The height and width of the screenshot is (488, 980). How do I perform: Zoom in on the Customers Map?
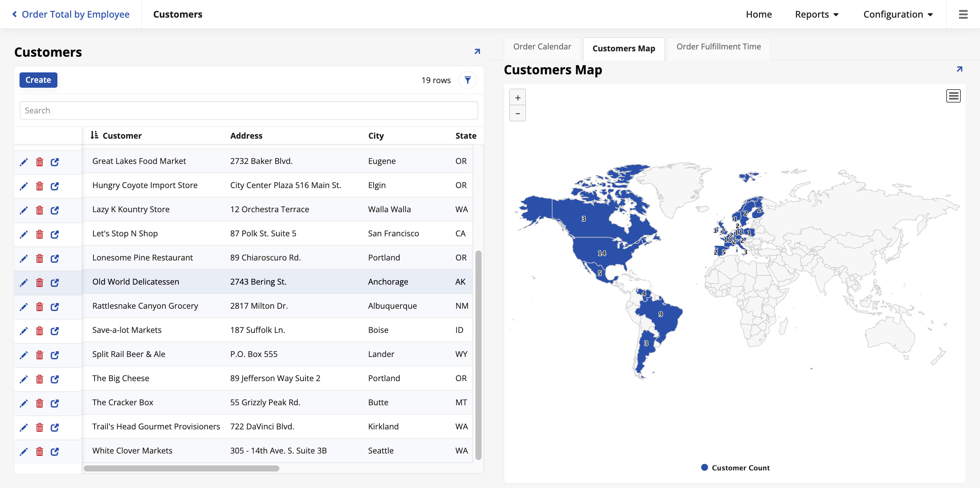tap(518, 97)
